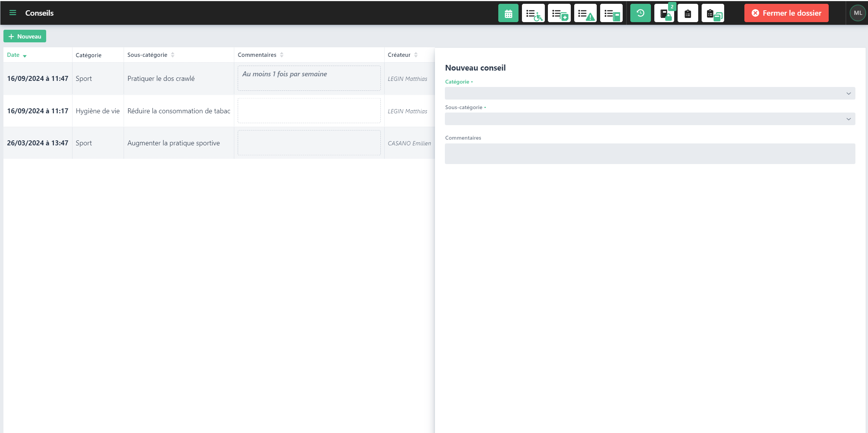Expand the Catégorie dropdown
Viewport: 868px width, 433px height.
(650, 93)
